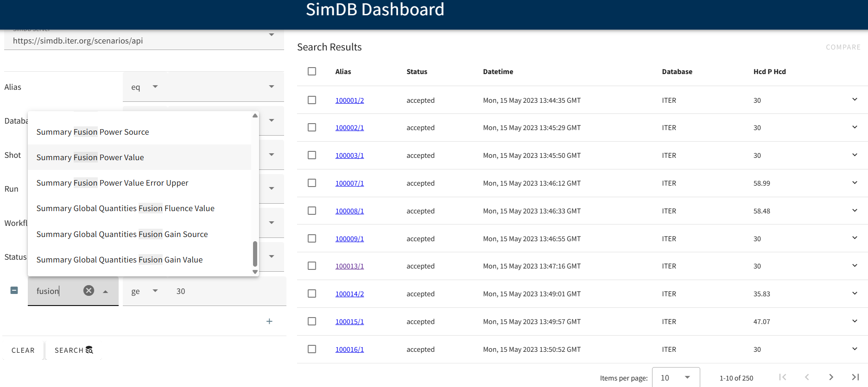
Task: Choose Summary Fusion Power Value option
Action: click(x=90, y=157)
